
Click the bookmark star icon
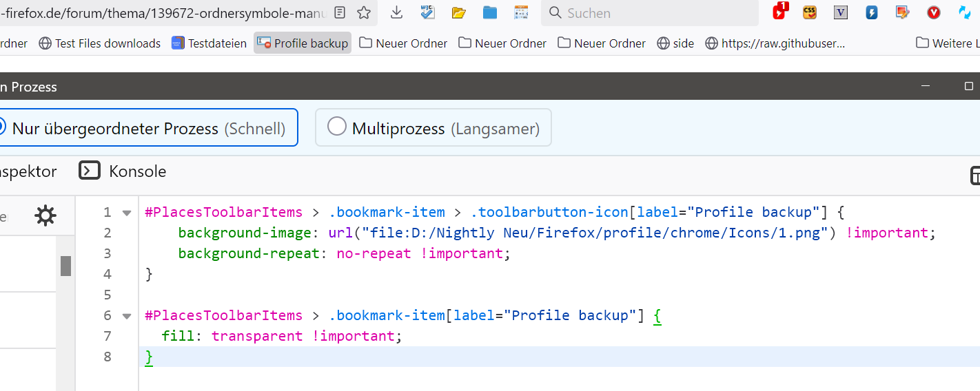[364, 12]
